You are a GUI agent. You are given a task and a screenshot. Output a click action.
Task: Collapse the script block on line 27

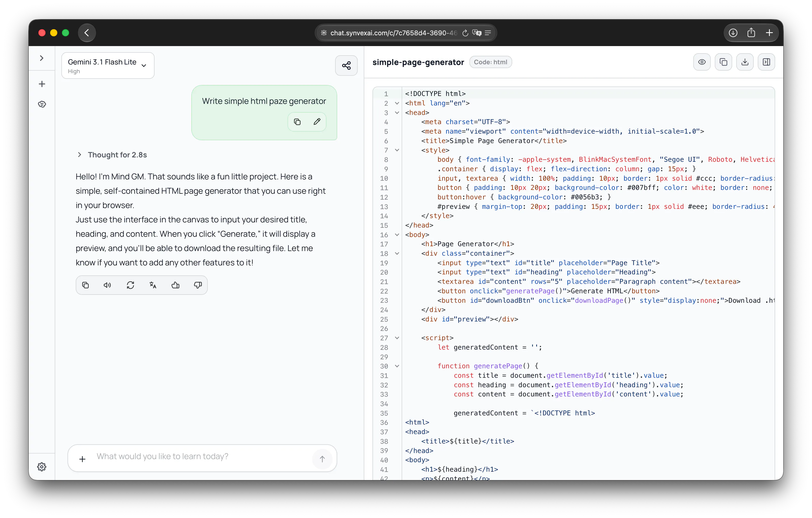pyautogui.click(x=397, y=338)
